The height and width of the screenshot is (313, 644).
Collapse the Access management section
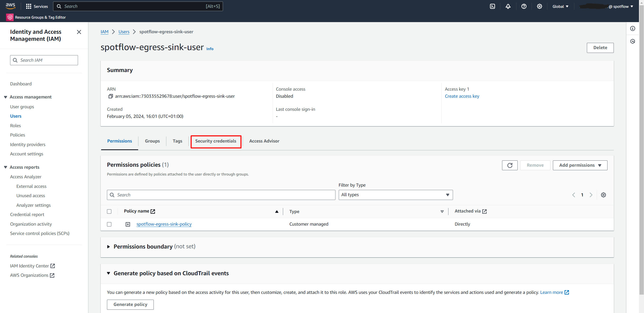[x=6, y=97]
